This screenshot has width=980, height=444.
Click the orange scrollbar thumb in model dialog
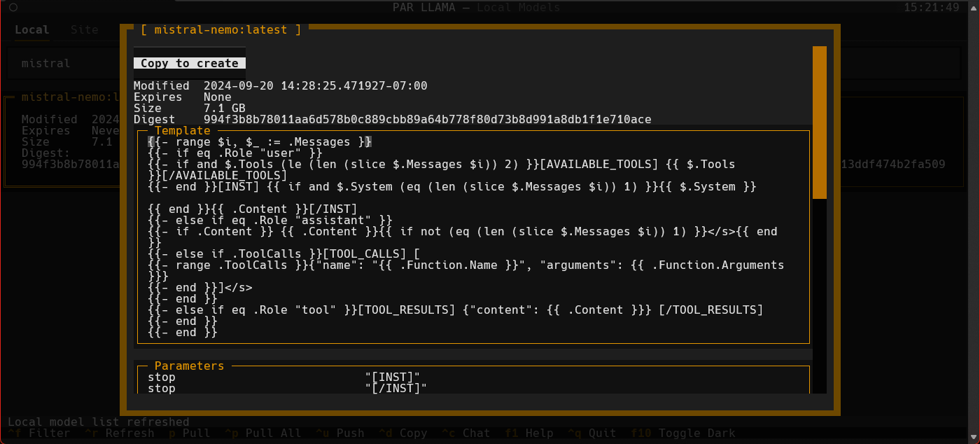pos(819,123)
